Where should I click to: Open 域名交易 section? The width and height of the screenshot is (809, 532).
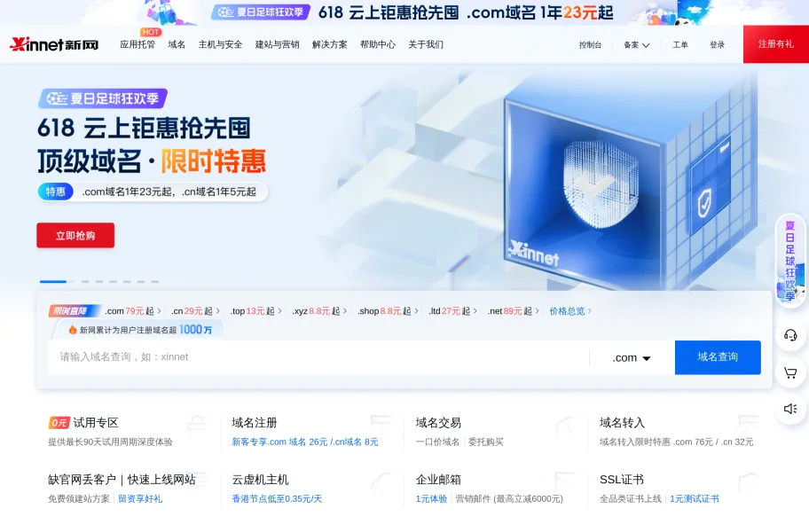[x=438, y=423]
